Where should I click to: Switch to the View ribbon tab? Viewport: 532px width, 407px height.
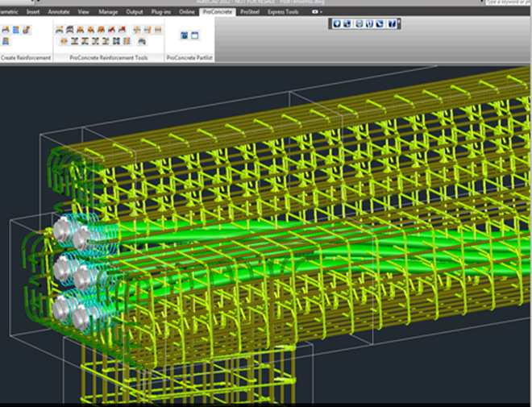pos(84,12)
